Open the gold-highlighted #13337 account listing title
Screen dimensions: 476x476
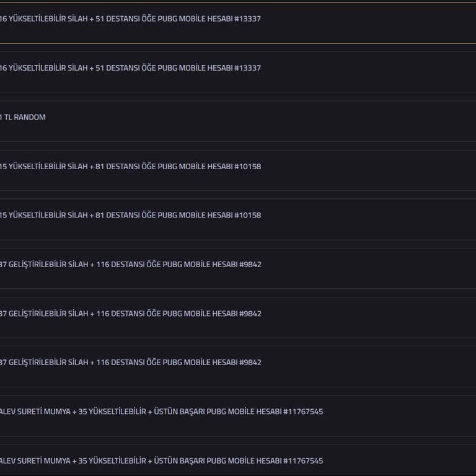[130, 19]
